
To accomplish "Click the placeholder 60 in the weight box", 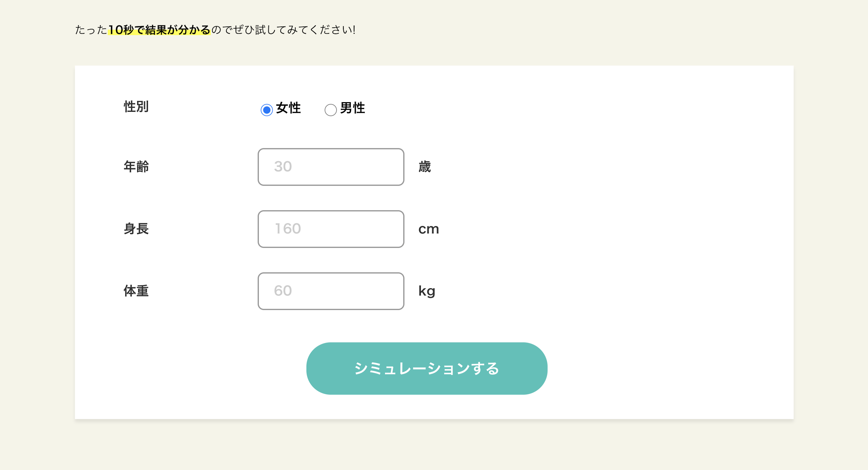I will point(283,291).
